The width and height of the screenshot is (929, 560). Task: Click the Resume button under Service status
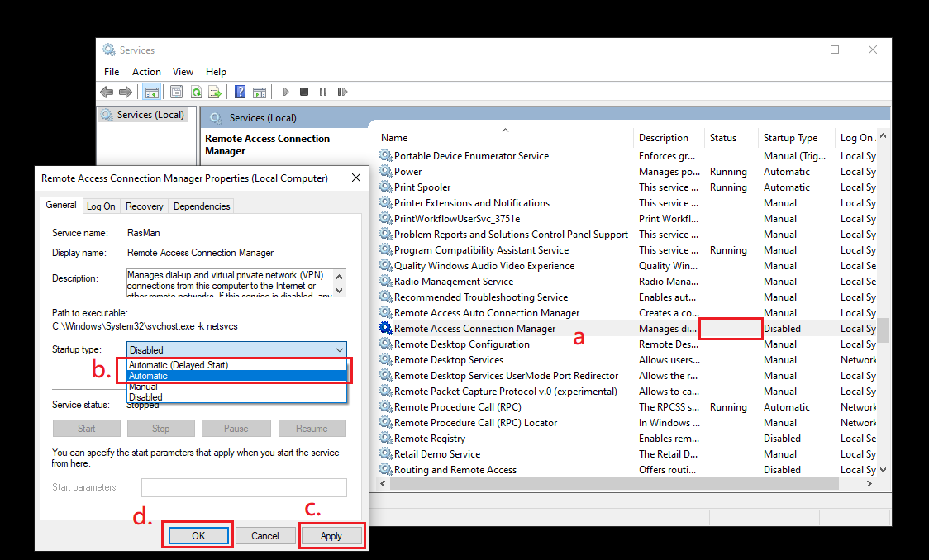[x=312, y=429]
